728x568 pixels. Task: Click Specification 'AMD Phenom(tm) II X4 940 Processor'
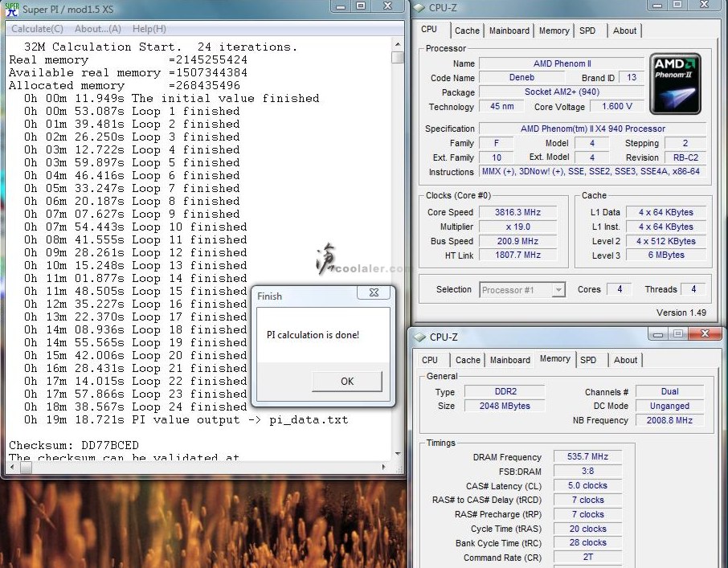pyautogui.click(x=592, y=129)
